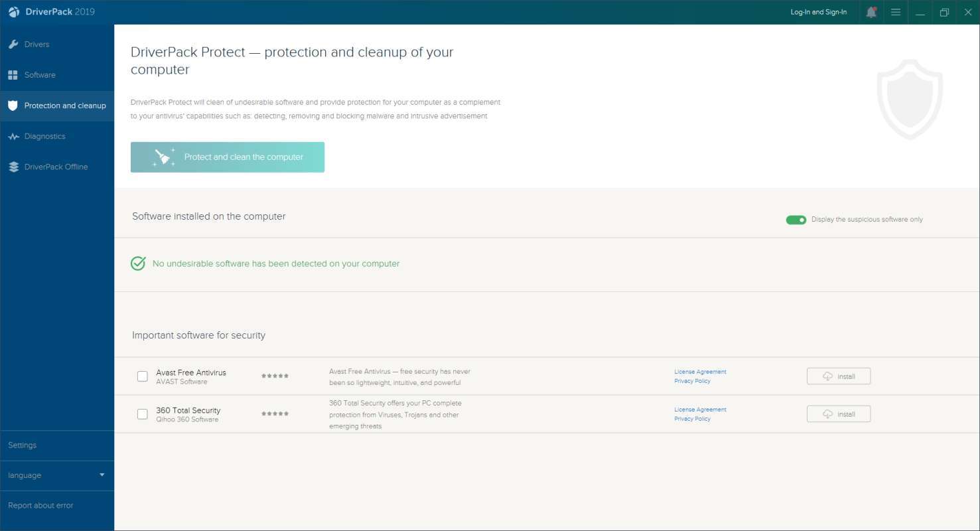Open the Settings menu item
The width and height of the screenshot is (980, 531).
[23, 445]
